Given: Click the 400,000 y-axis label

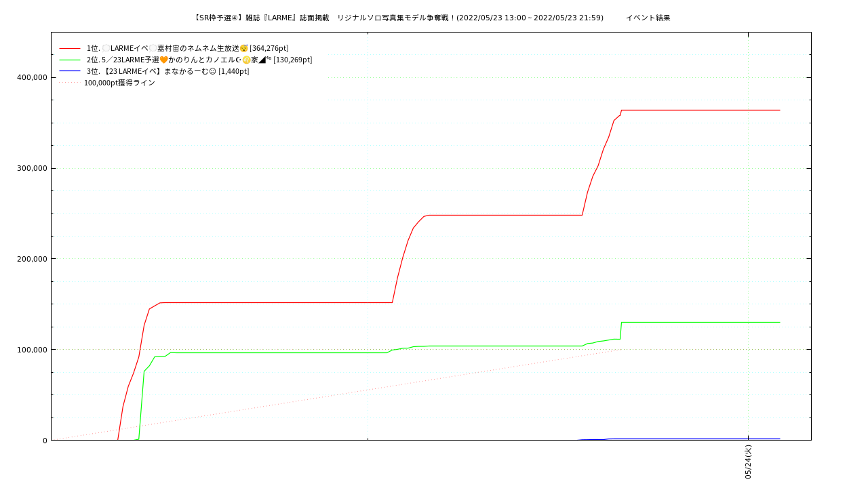Looking at the screenshot, I should (x=31, y=77).
